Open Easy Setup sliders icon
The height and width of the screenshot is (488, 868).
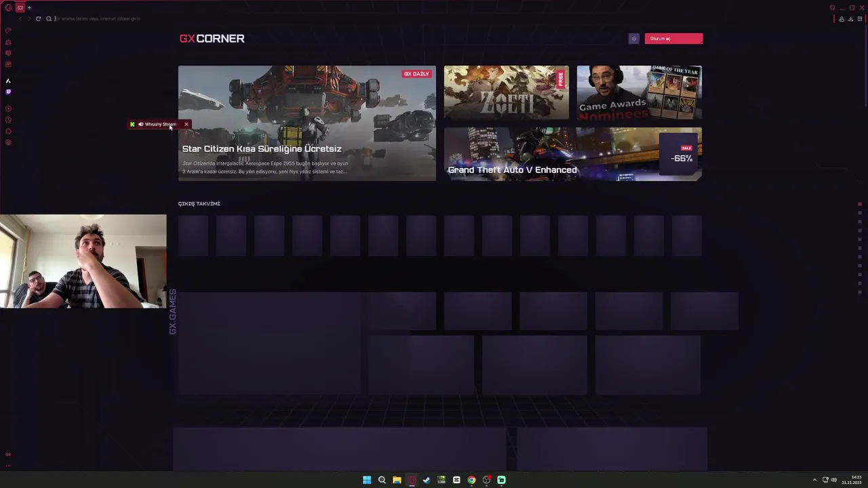[860, 19]
